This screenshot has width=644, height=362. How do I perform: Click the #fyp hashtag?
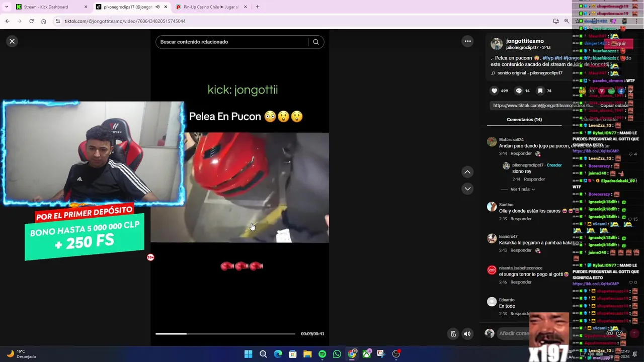click(548, 58)
